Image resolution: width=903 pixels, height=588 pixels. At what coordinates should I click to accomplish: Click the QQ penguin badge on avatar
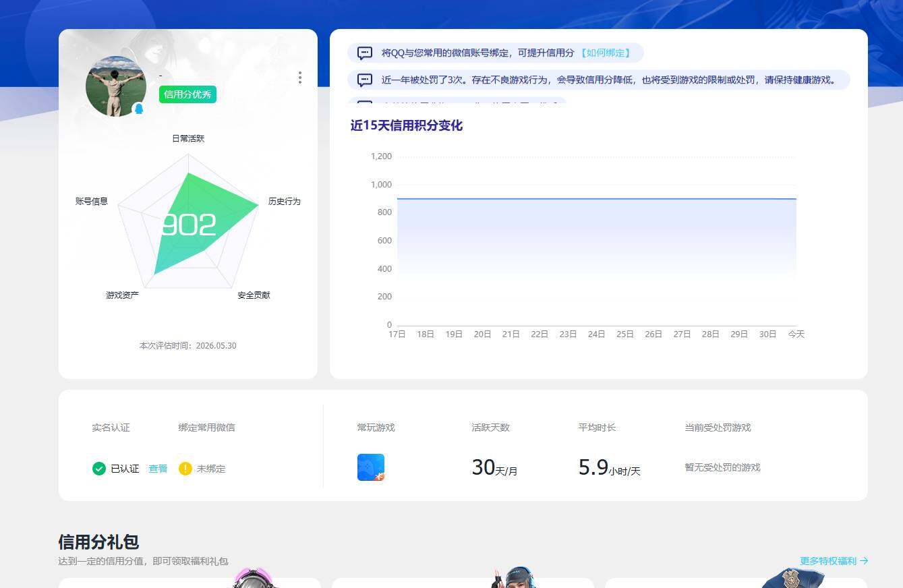click(139, 109)
